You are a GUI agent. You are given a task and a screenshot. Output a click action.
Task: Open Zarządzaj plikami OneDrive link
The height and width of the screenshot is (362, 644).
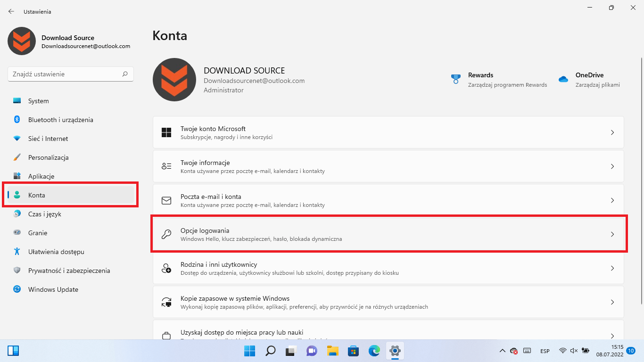tap(597, 85)
